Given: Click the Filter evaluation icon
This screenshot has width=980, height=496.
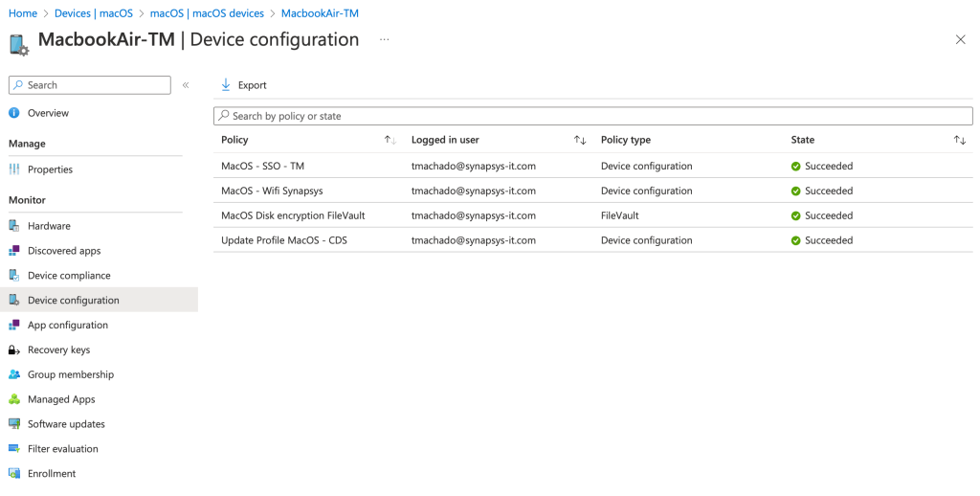Looking at the screenshot, I should point(14,449).
